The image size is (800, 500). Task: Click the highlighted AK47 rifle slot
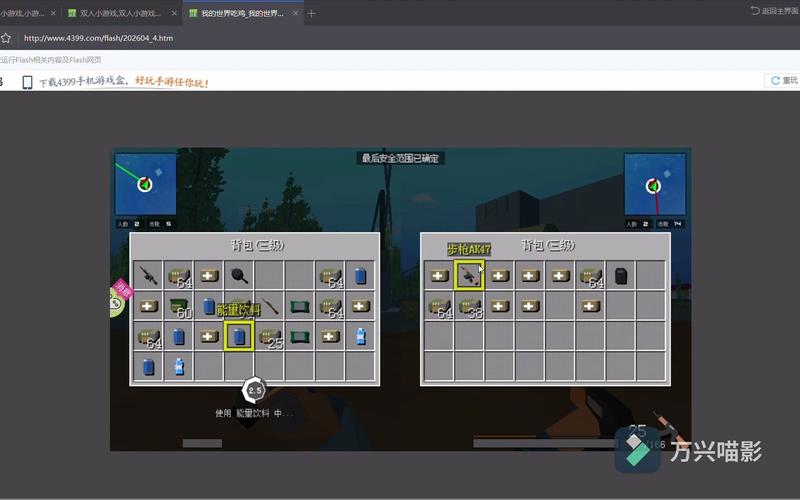point(469,276)
